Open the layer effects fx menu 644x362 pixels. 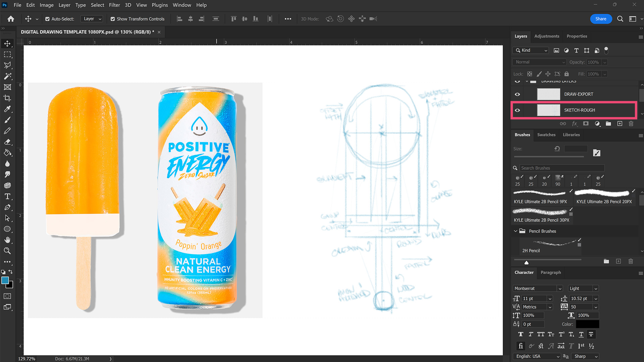(575, 123)
